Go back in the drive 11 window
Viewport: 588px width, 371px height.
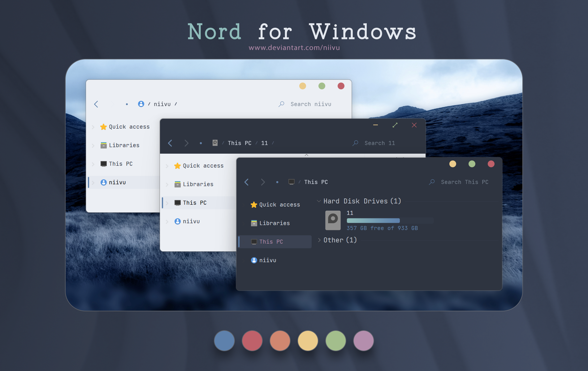[x=170, y=143]
